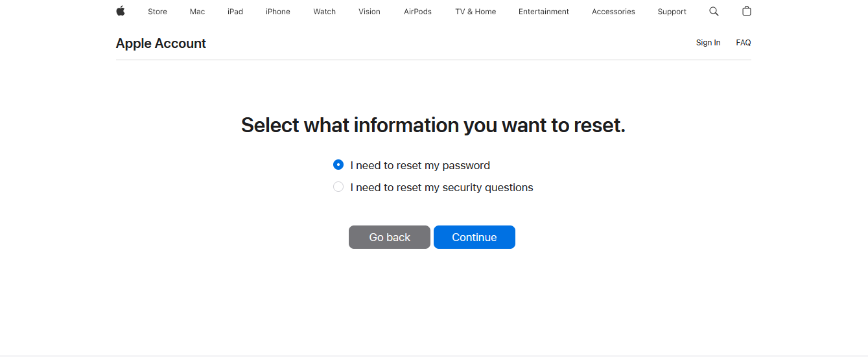Open the Mac menu item
Viewport: 868px width, 357px height.
[198, 12]
